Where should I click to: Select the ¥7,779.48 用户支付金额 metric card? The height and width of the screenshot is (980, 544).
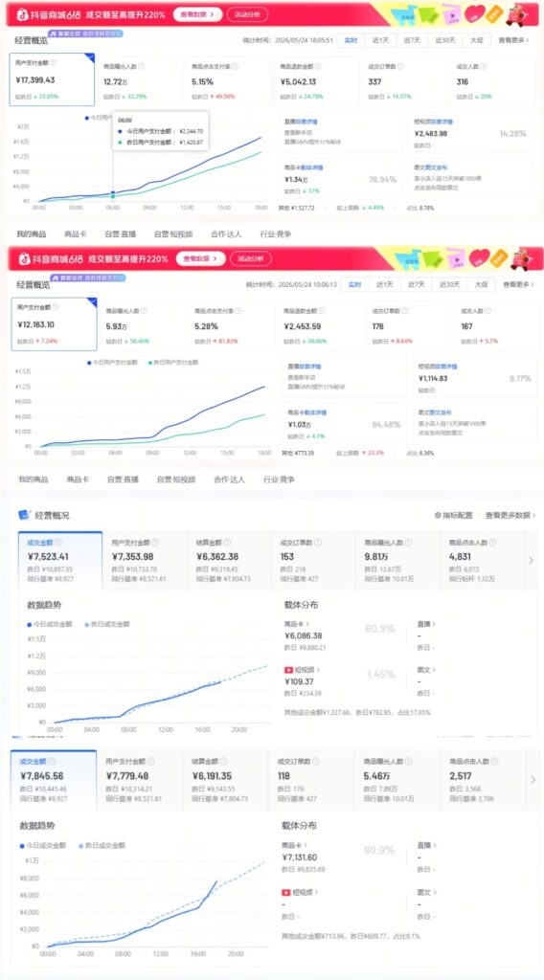pos(140,779)
